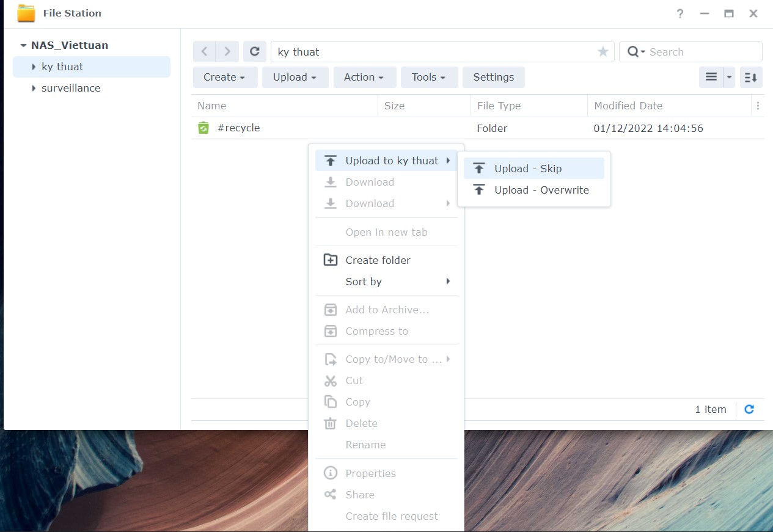Click the Create folder plus icon
773x532 pixels.
pyautogui.click(x=330, y=260)
